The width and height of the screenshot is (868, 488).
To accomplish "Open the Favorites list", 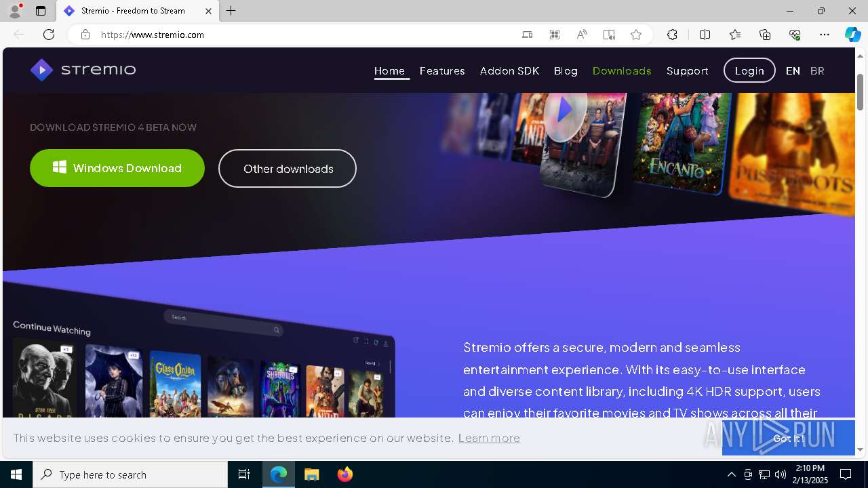I will click(735, 35).
